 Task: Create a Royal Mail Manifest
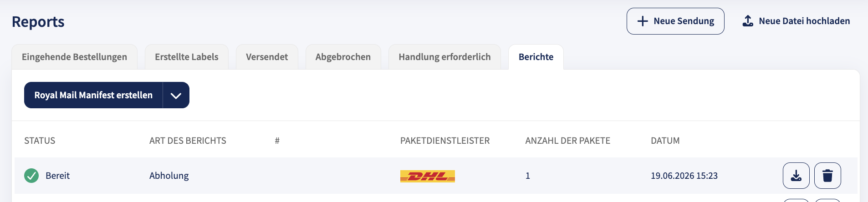point(93,95)
